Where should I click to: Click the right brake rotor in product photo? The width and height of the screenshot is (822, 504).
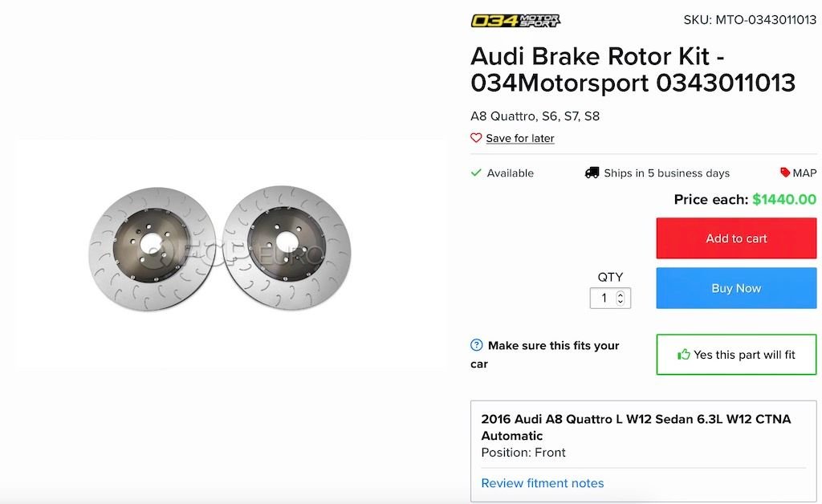[275, 249]
